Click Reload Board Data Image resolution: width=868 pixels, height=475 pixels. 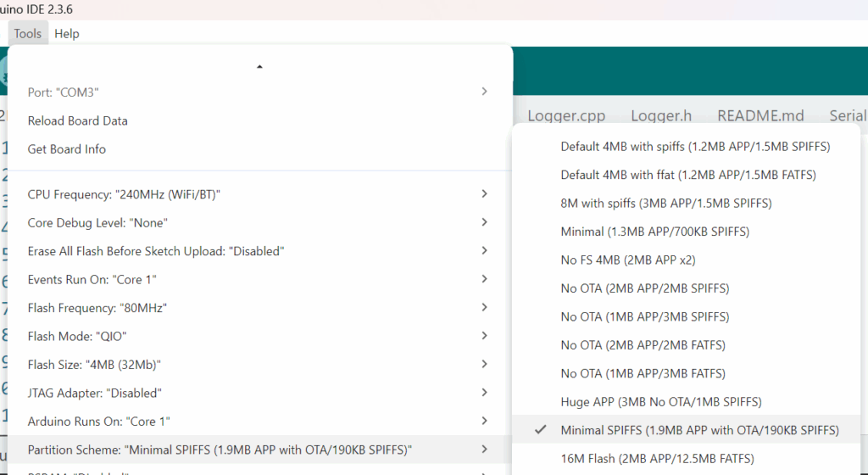point(78,120)
